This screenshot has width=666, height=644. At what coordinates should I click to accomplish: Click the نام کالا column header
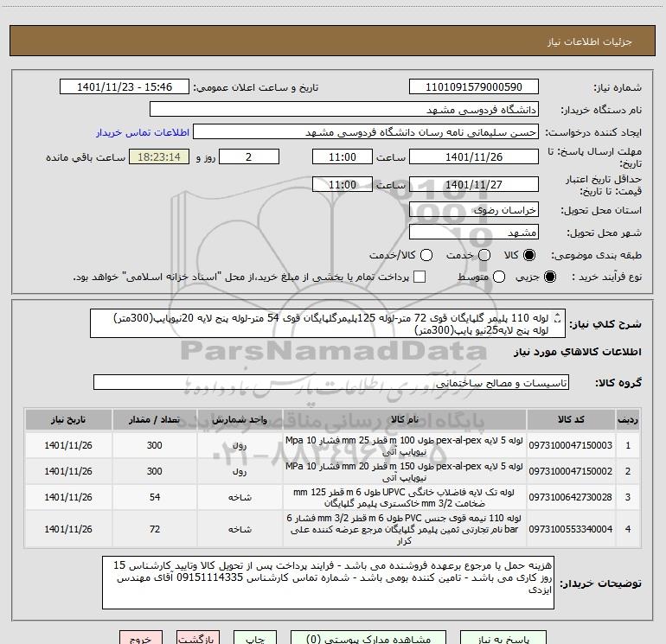point(405,419)
